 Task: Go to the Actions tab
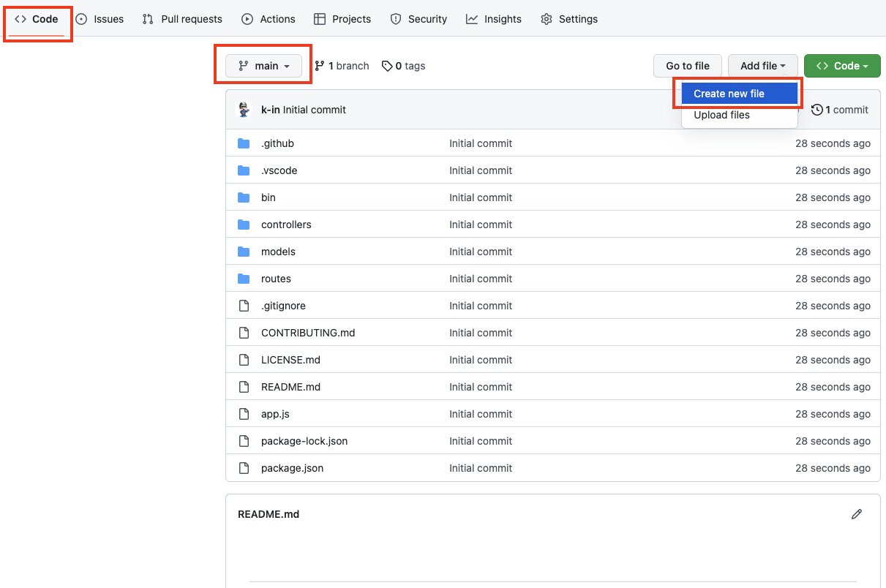tap(269, 19)
